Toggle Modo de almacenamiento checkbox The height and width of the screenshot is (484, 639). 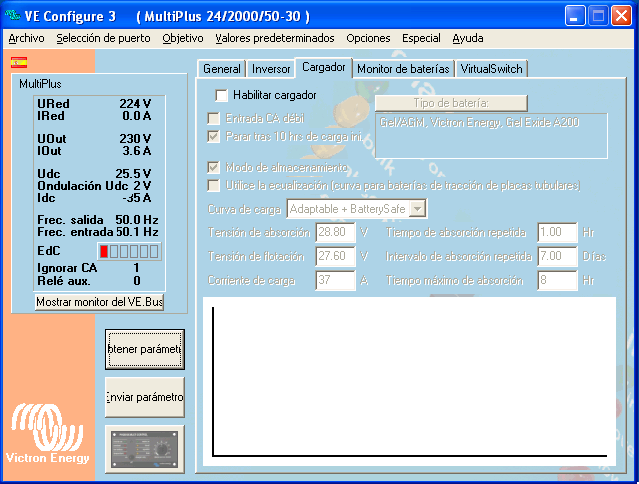pyautogui.click(x=213, y=167)
